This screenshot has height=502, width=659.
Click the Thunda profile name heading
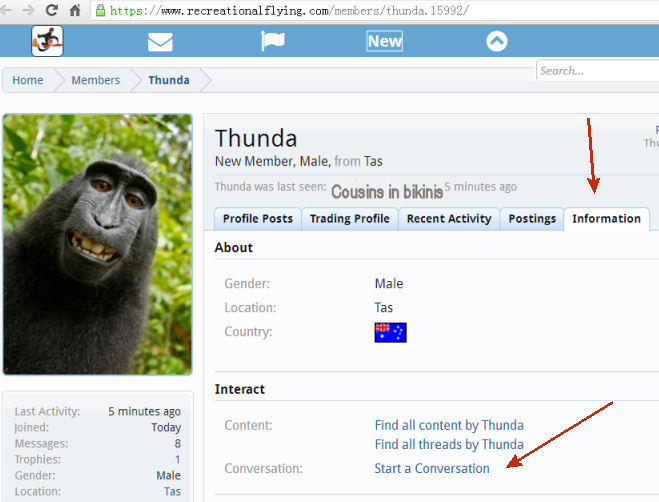256,138
